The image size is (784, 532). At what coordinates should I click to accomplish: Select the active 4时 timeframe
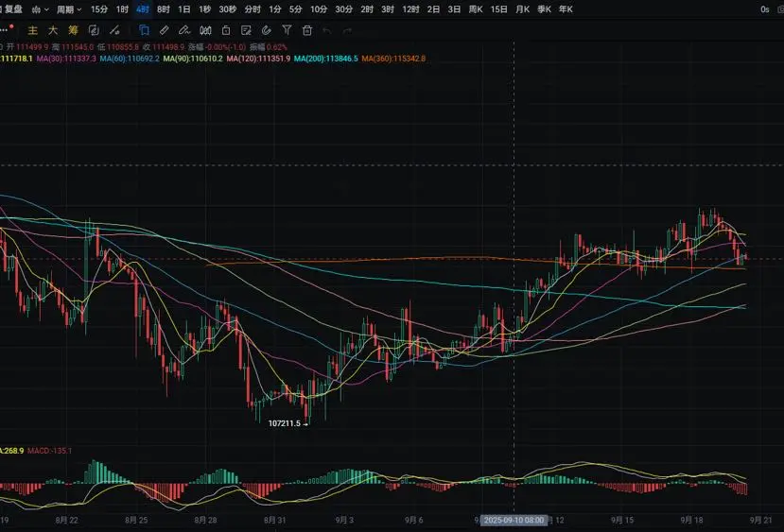click(143, 9)
